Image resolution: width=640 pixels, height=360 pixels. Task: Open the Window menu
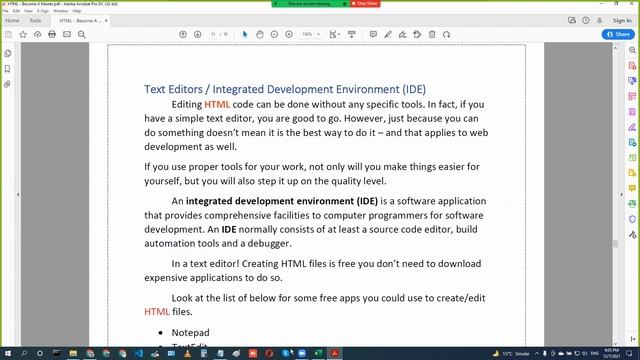pyautogui.click(x=61, y=11)
